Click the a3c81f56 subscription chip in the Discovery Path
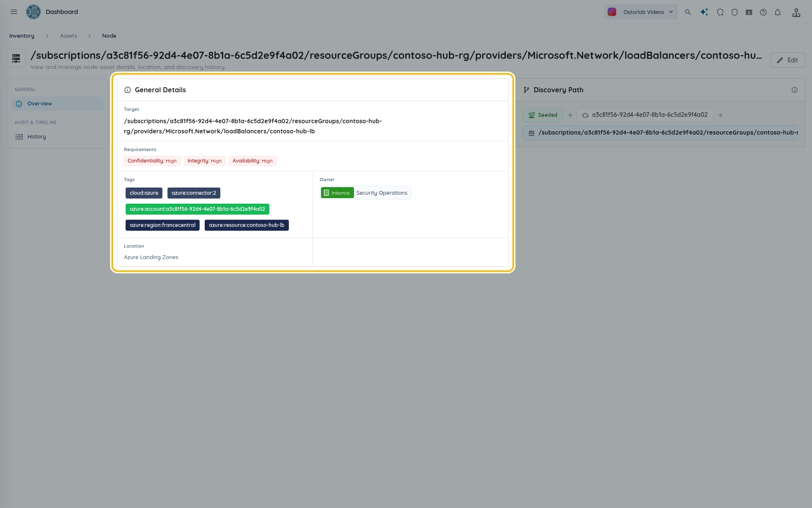Screen dimensions: 812x508 (x=645, y=115)
